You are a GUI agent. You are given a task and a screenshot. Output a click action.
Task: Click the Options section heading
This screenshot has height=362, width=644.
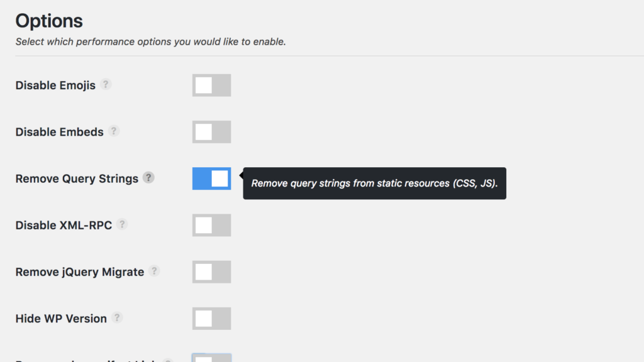pyautogui.click(x=49, y=21)
